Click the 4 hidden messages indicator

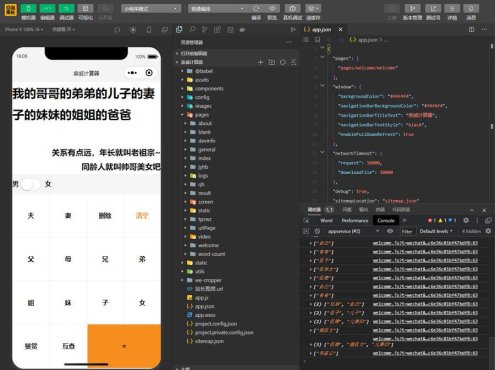pos(471,231)
